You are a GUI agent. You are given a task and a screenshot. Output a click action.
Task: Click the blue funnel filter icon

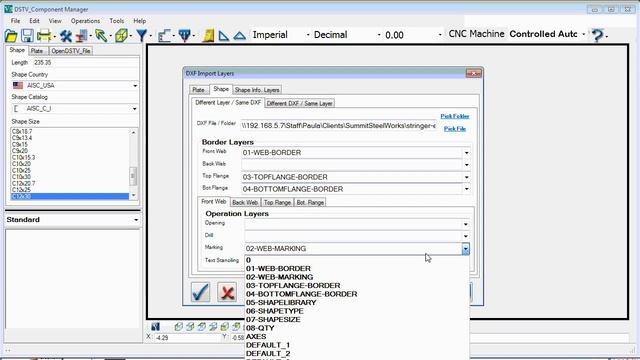pos(142,36)
